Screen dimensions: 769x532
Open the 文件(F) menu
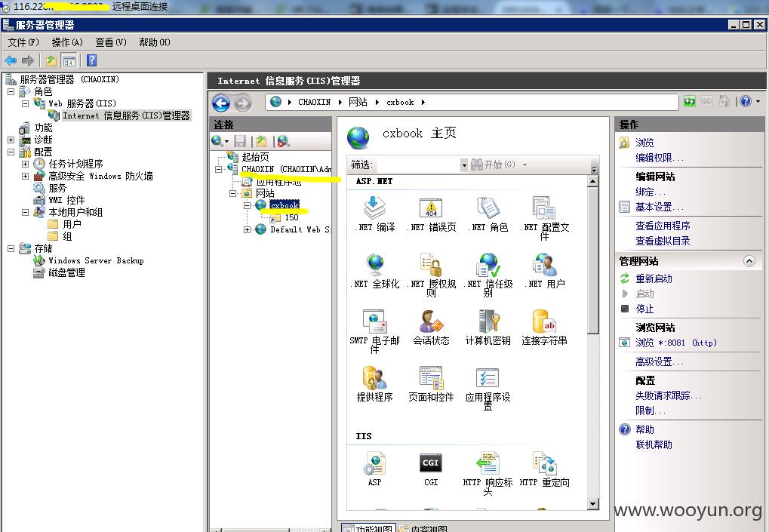click(x=23, y=42)
